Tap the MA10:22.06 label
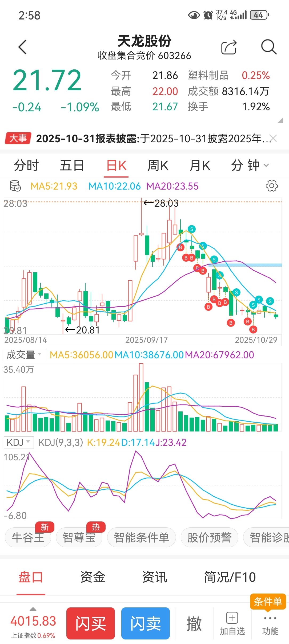Image resolution: width=289 pixels, height=644 pixels. point(114,186)
